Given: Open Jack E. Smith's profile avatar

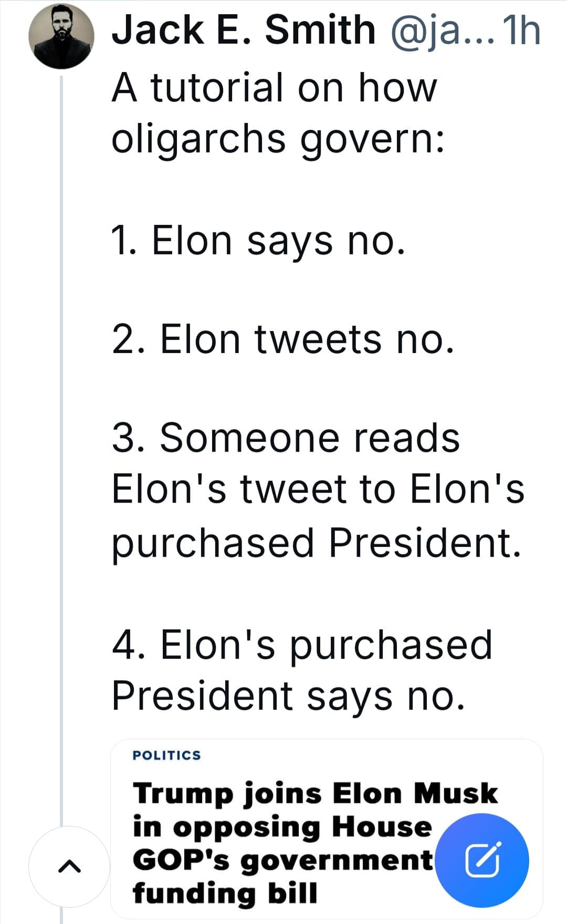Looking at the screenshot, I should [x=61, y=35].
